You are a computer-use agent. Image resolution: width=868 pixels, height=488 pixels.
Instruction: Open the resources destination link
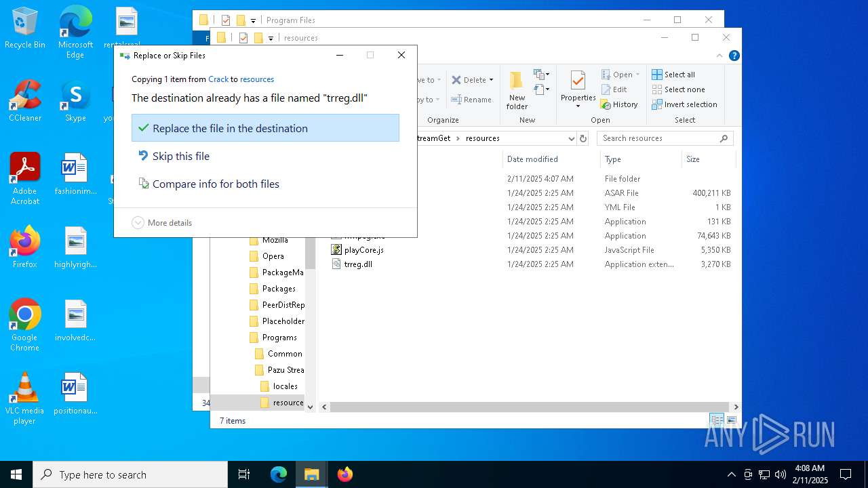click(257, 79)
